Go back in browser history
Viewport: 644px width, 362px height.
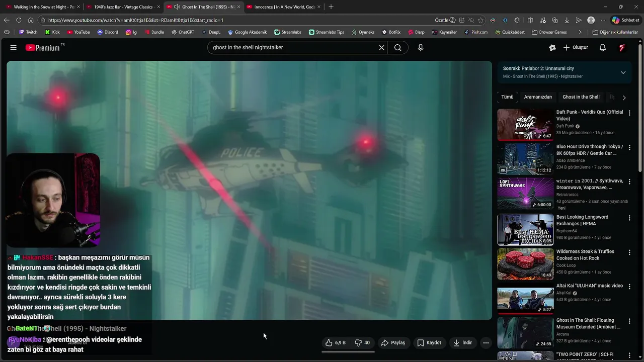(7, 20)
